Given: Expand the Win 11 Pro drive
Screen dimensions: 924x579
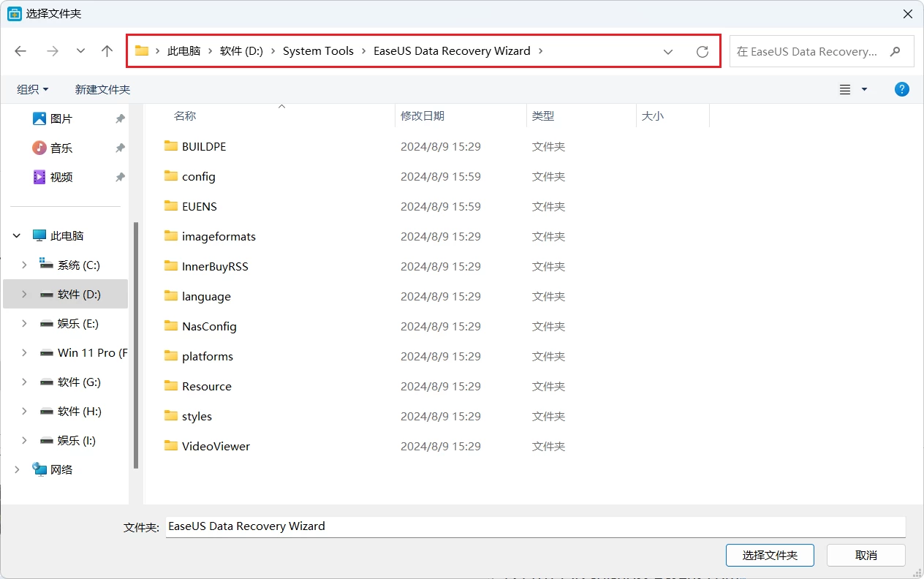Looking at the screenshot, I should (24, 352).
